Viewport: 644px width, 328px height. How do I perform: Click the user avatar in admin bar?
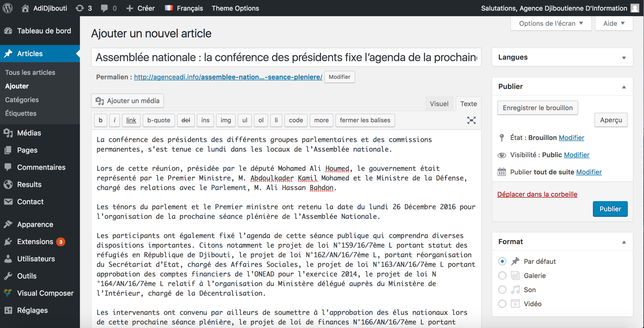tap(634, 8)
